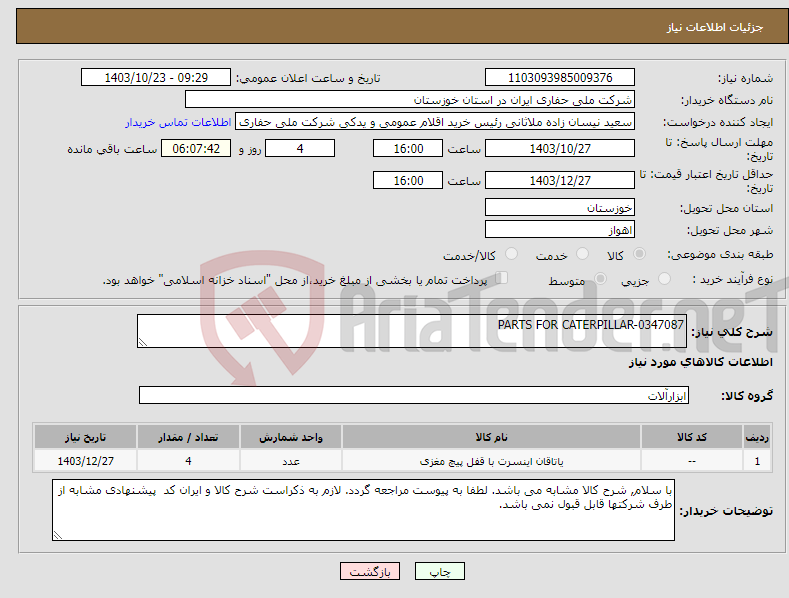This screenshot has height=598, width=789.
Task: Click the delivery province field خوزستان
Action: pyautogui.click(x=560, y=207)
